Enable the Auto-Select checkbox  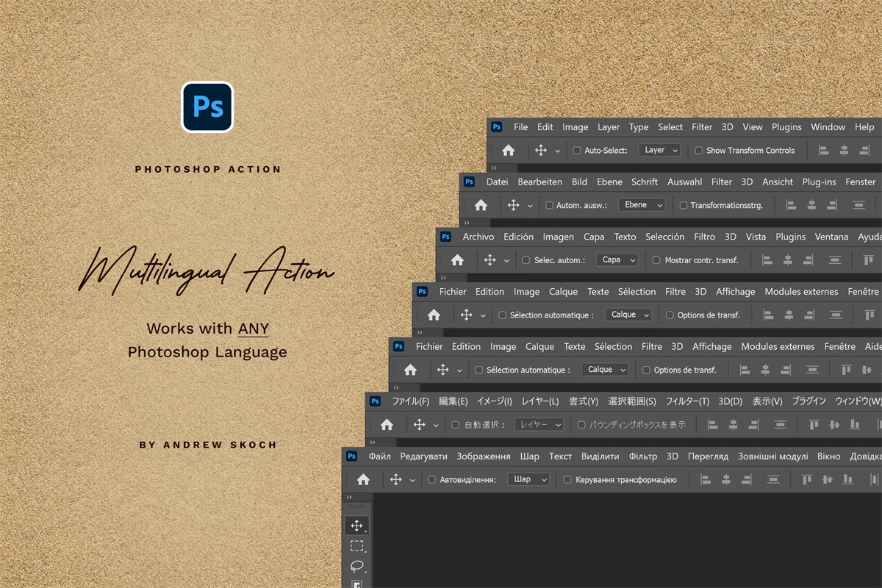577,151
